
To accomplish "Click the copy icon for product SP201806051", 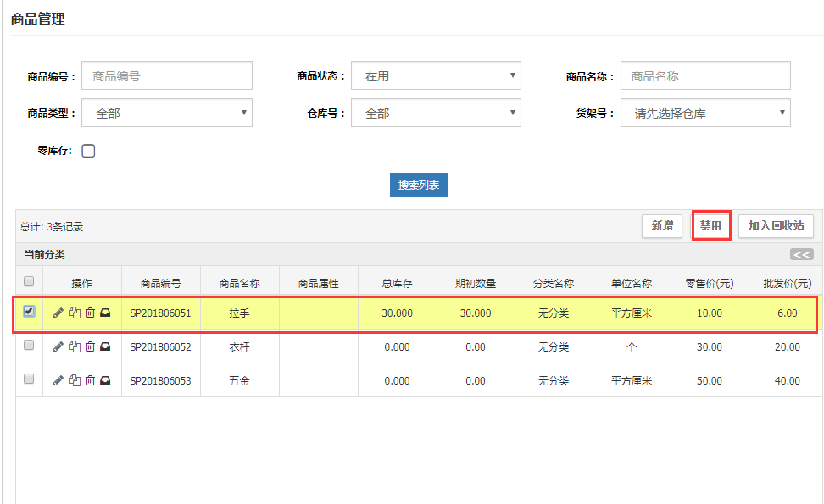I will (x=75, y=313).
